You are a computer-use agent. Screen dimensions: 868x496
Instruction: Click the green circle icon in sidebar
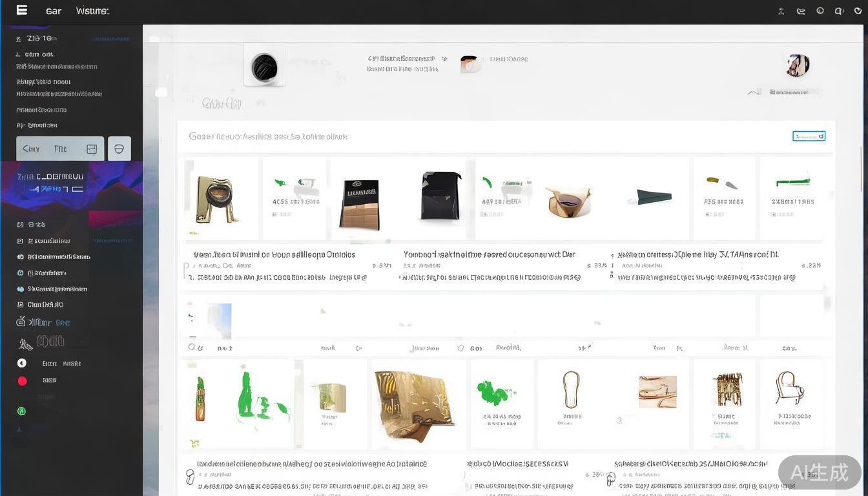click(x=21, y=411)
